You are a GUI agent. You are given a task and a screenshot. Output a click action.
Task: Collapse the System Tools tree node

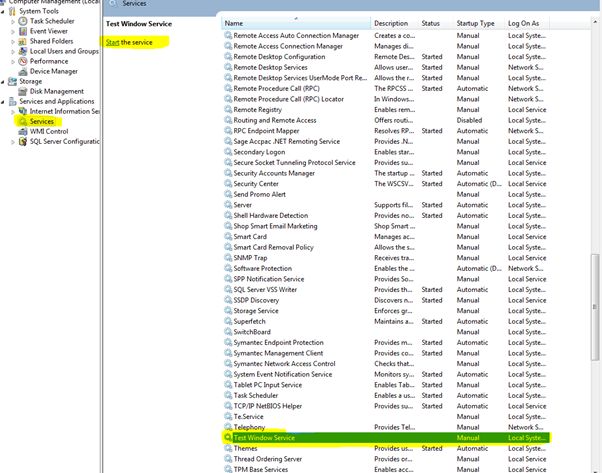click(3, 12)
